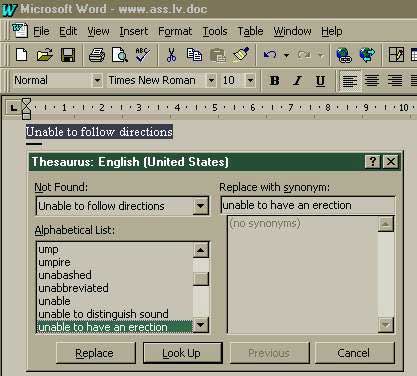
Task: Click the Undo arrow icon
Action: tap(270, 55)
